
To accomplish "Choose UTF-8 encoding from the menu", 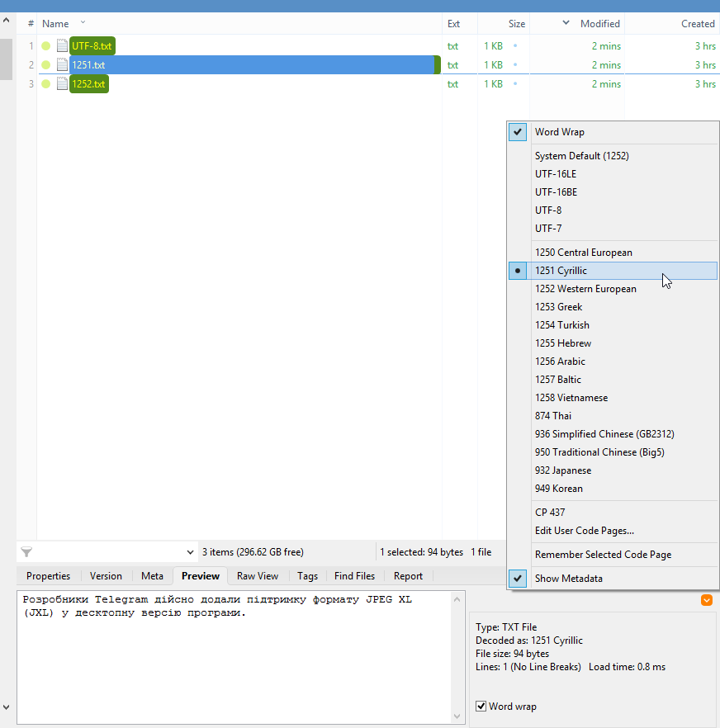I will coord(548,210).
